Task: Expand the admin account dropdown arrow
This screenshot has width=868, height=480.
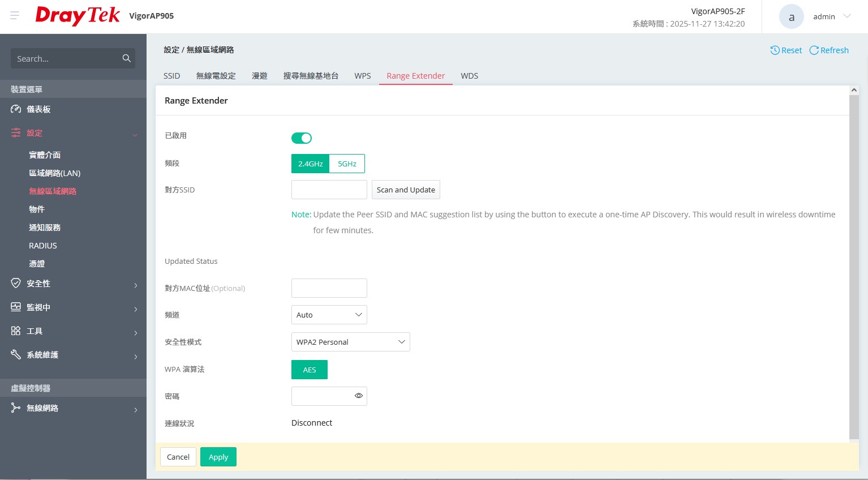Action: (x=847, y=16)
